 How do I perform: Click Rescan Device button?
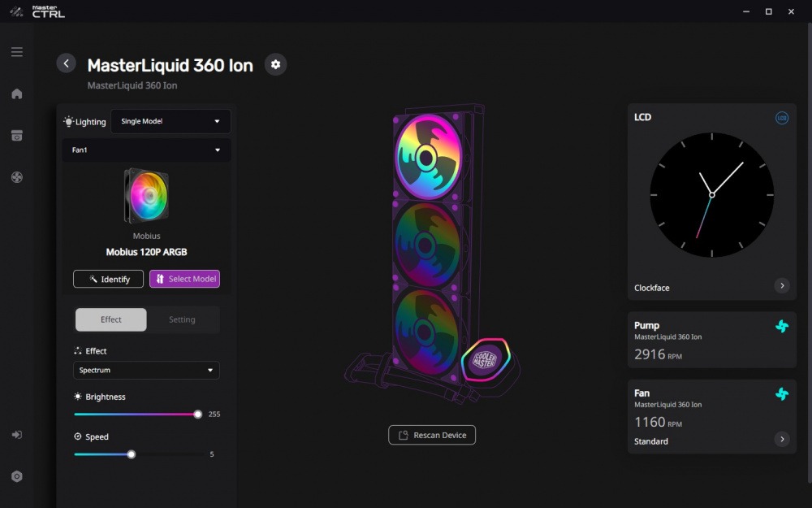point(432,435)
